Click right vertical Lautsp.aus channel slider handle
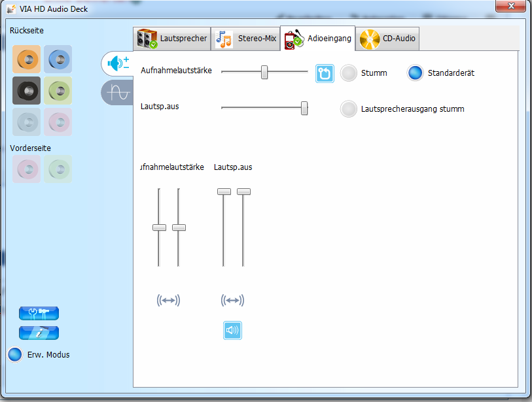Viewport: 532px width, 402px height. point(243,192)
